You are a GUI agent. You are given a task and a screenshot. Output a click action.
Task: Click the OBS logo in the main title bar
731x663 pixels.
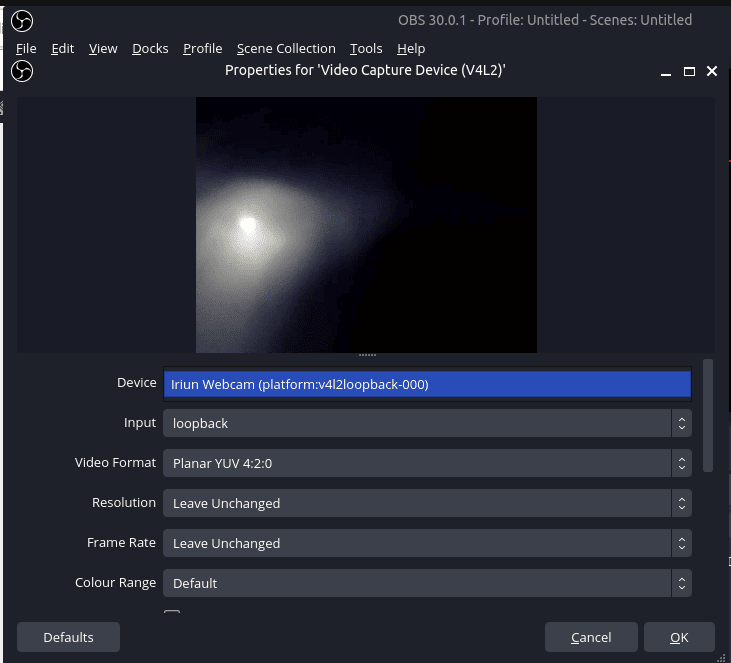22,21
